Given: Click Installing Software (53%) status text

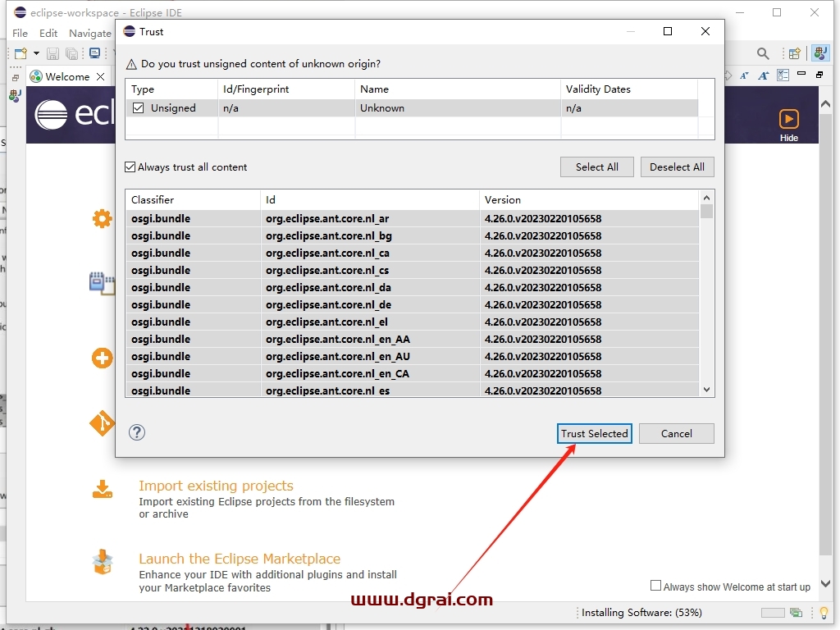Looking at the screenshot, I should [x=641, y=612].
